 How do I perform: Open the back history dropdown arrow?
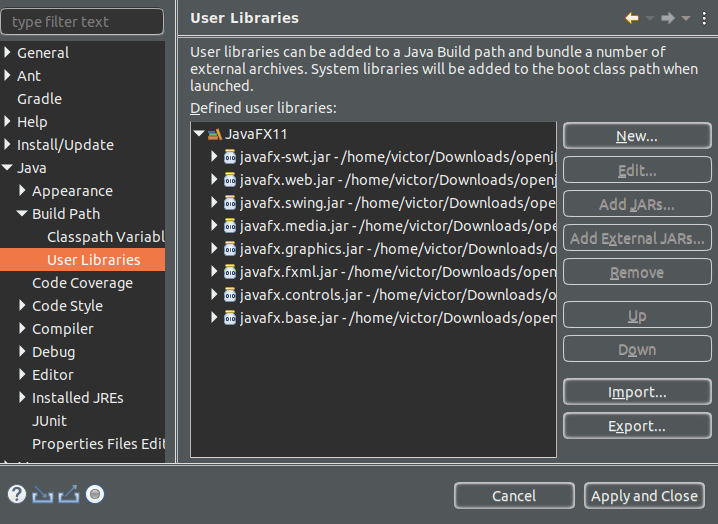650,18
